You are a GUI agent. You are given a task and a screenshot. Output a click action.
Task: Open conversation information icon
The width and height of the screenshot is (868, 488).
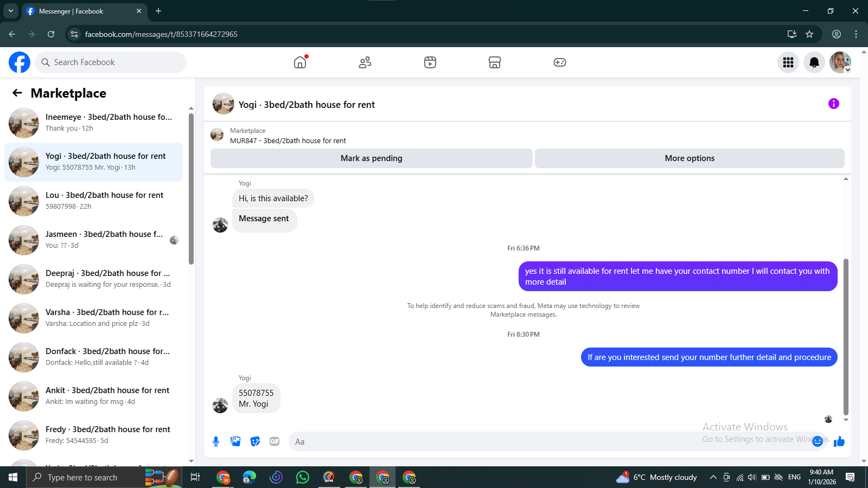834,104
